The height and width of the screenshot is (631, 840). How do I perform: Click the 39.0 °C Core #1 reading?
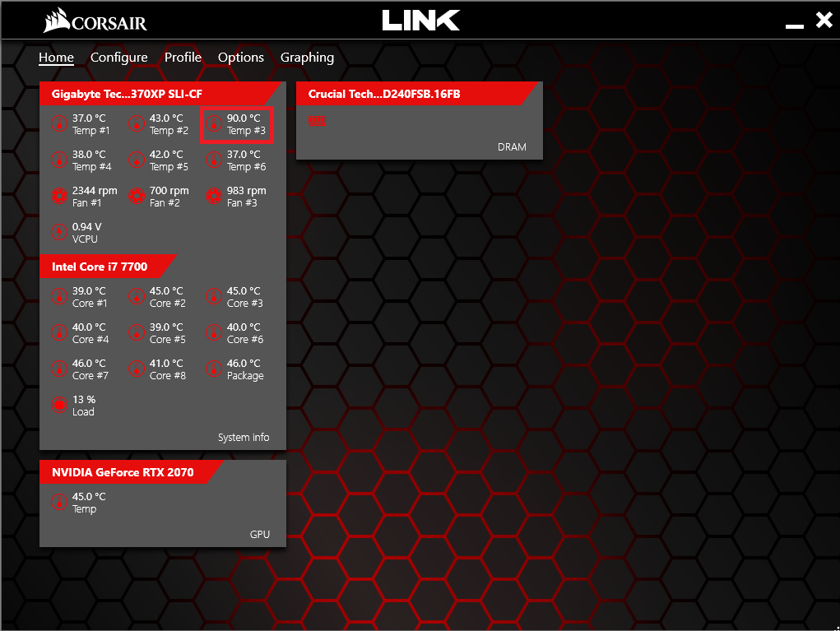89,291
